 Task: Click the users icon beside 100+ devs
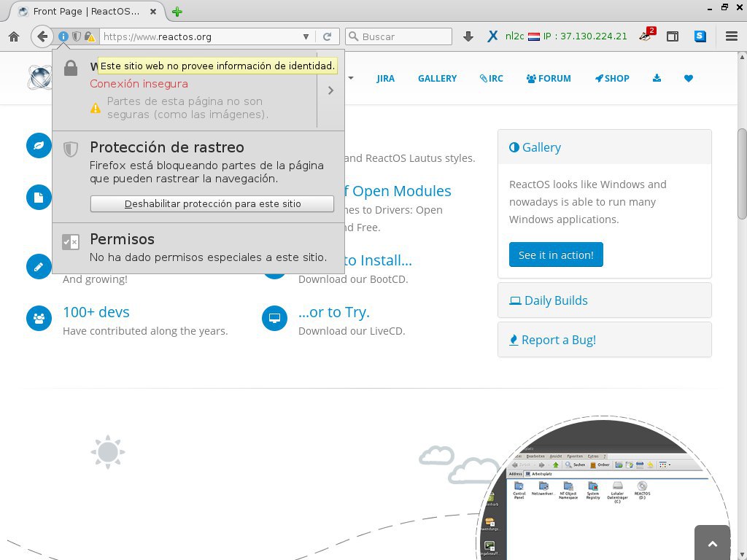(39, 318)
